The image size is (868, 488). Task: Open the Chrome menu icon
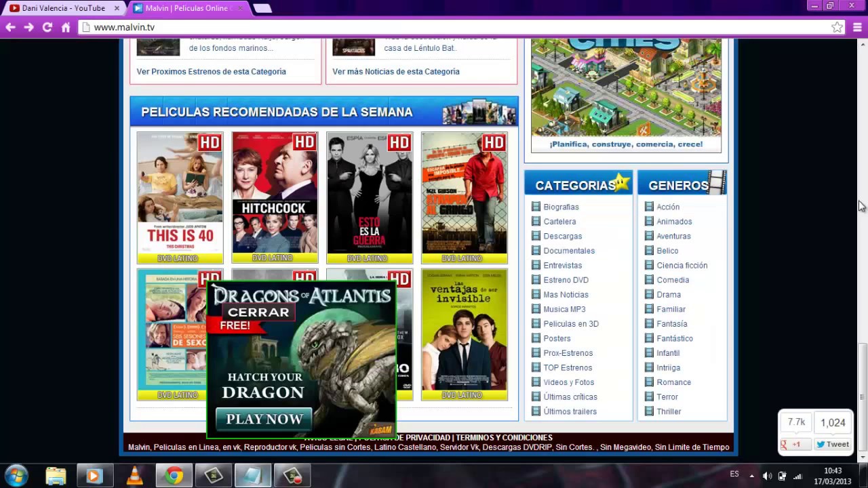point(857,27)
